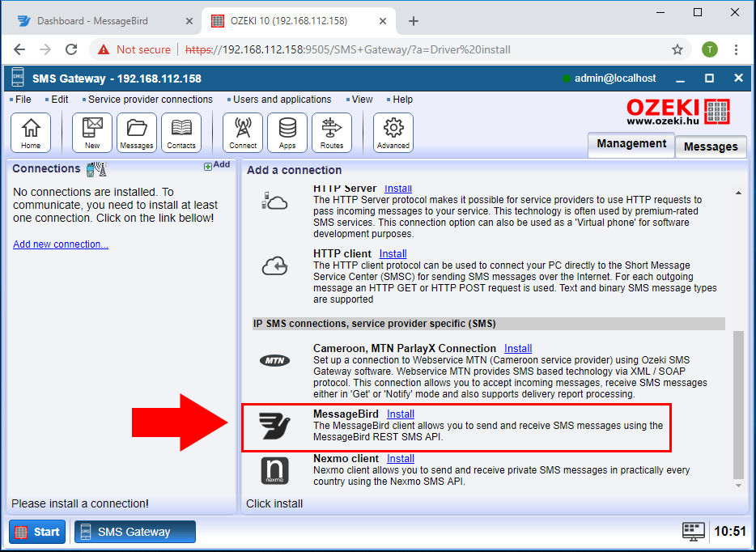Click the connection list scrollbar thumb
Viewport: 756px width, 552px height.
pos(738,403)
